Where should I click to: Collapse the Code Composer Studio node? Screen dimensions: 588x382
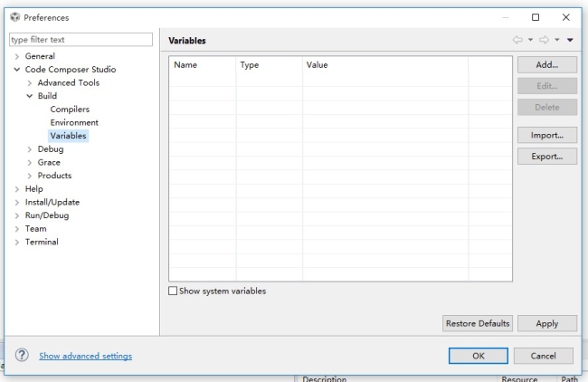[17, 70]
